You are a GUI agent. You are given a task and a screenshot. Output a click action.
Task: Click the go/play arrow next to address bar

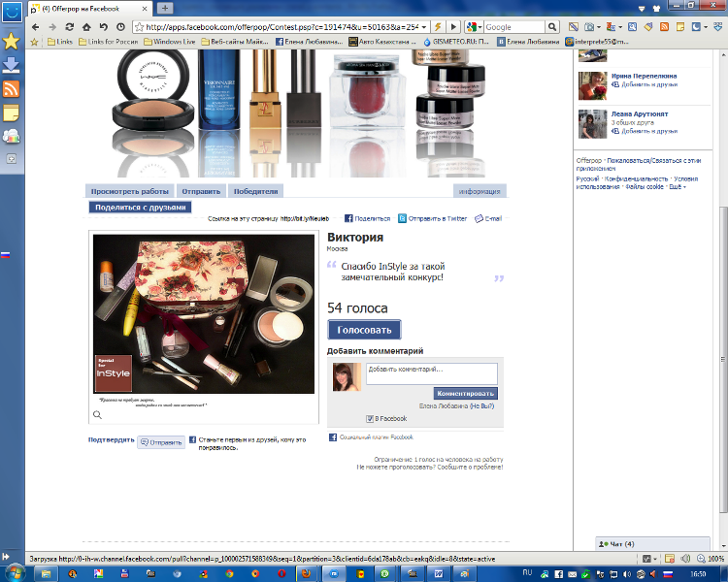point(453,27)
